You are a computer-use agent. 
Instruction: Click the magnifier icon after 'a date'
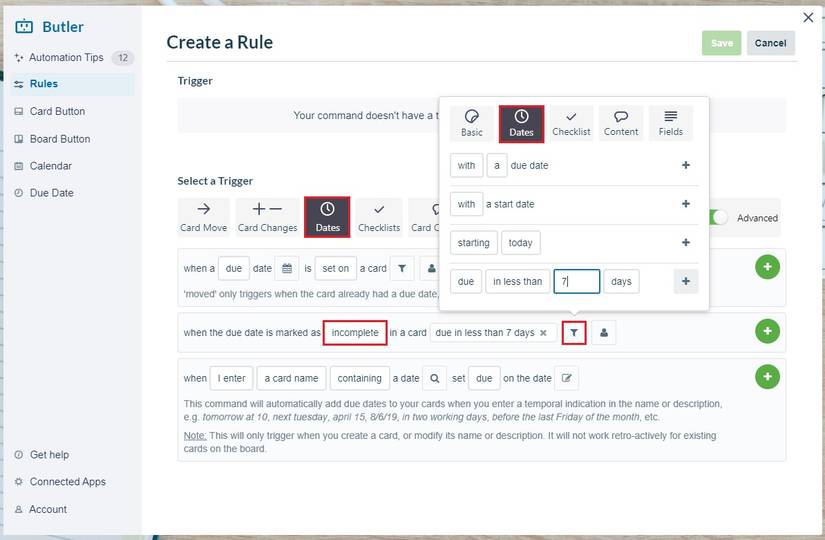(x=435, y=378)
